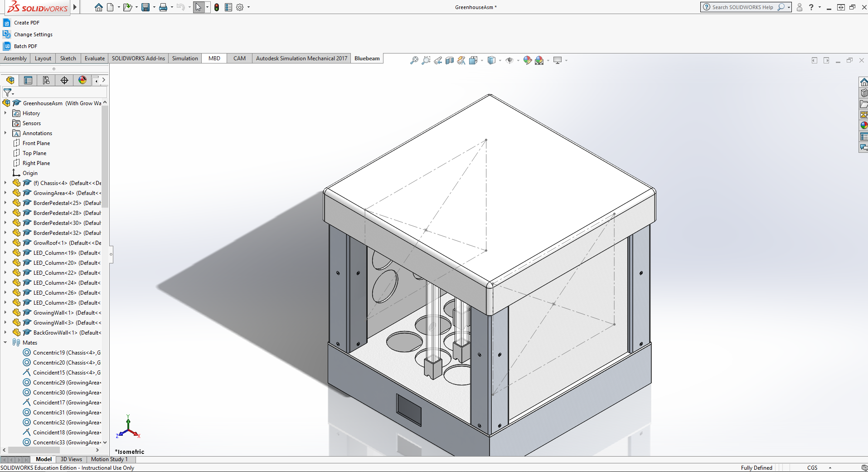This screenshot has height=472, width=868.
Task: Click the Home icon in the top toolbar
Action: pyautogui.click(x=99, y=7)
